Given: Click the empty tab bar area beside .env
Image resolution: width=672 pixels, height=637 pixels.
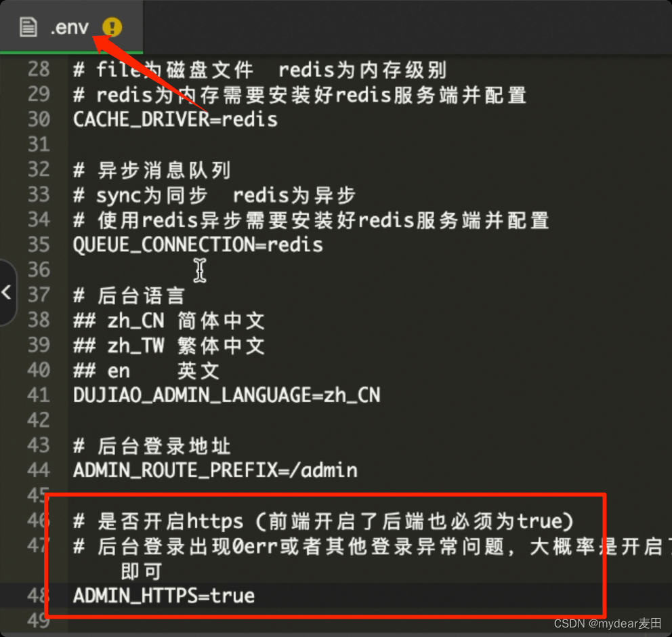Looking at the screenshot, I should [x=407, y=26].
